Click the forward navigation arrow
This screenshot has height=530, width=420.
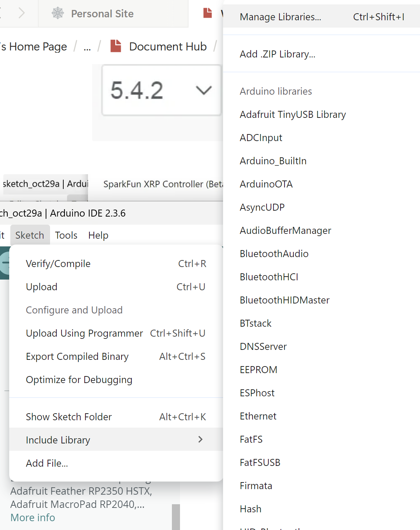click(22, 13)
